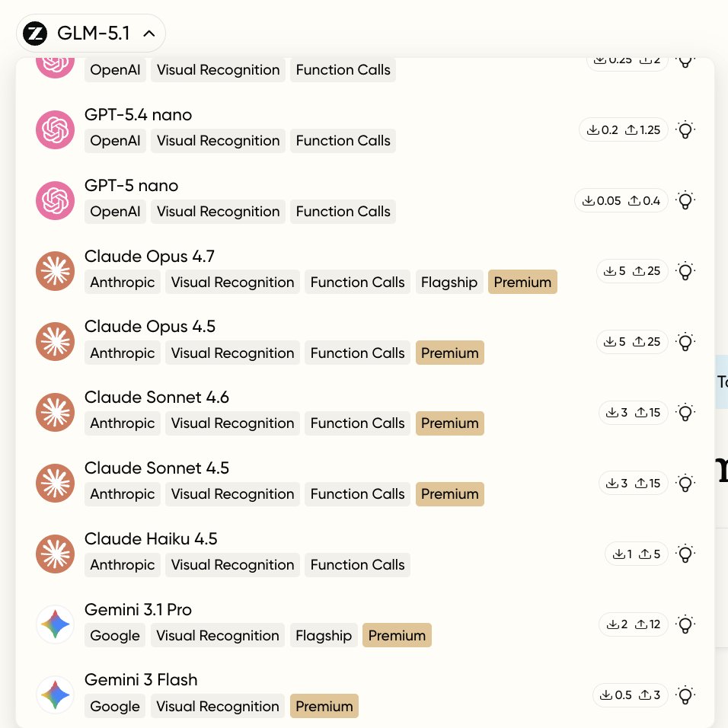Click the Anthropic logo next to Claude Opus 4.7
728x728 pixels.
[56, 271]
